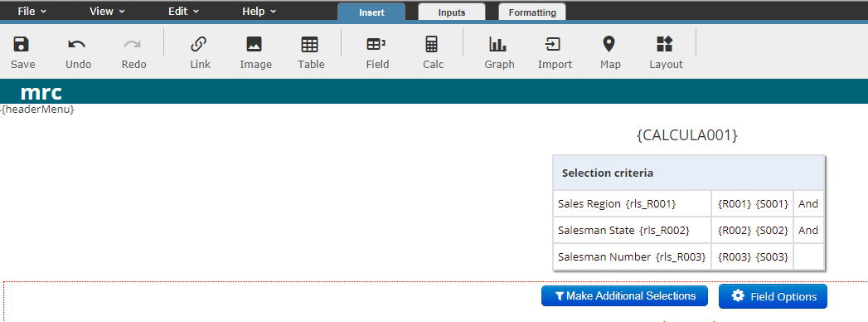The width and height of the screenshot is (868, 322).
Task: Insert a Table using the grid icon
Action: click(309, 44)
